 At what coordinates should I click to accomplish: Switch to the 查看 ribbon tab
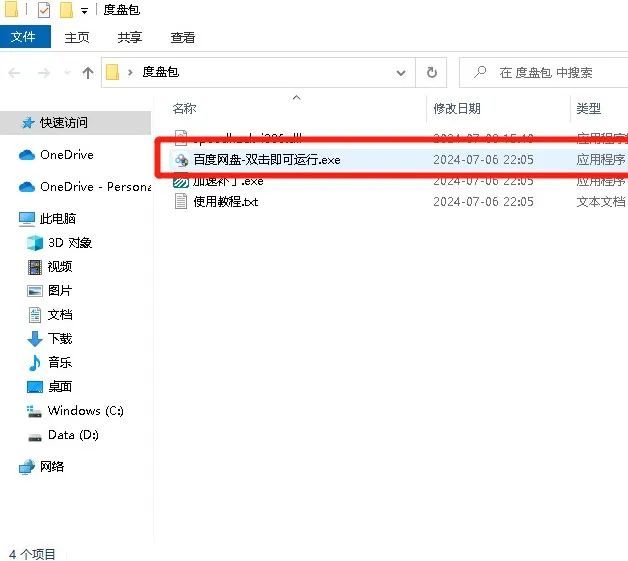click(x=183, y=38)
